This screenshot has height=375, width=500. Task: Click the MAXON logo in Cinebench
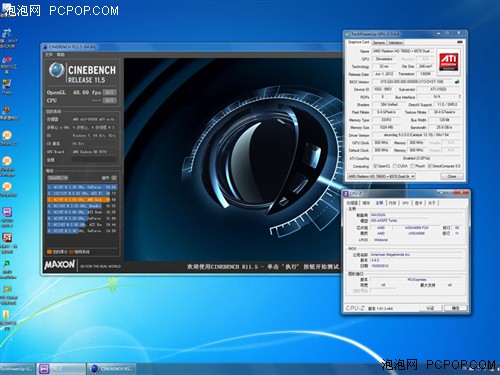click(60, 265)
